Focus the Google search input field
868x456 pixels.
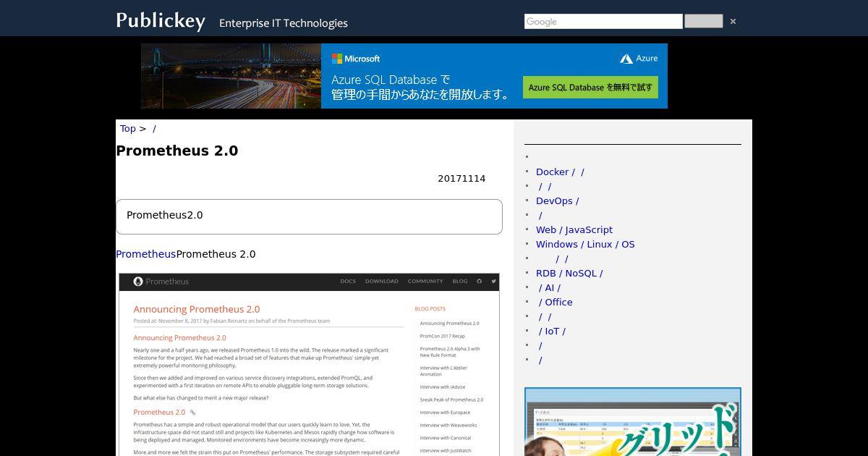point(603,22)
